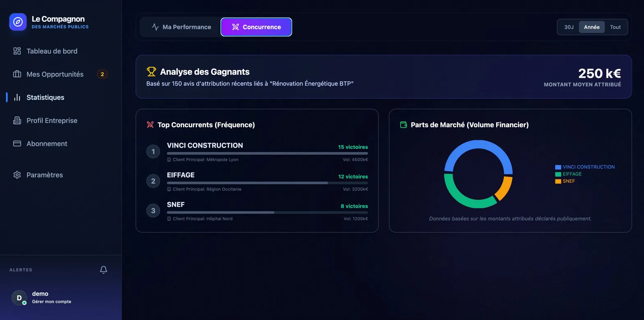Click the 8 victoires count
The height and width of the screenshot is (320, 644).
pyautogui.click(x=354, y=206)
